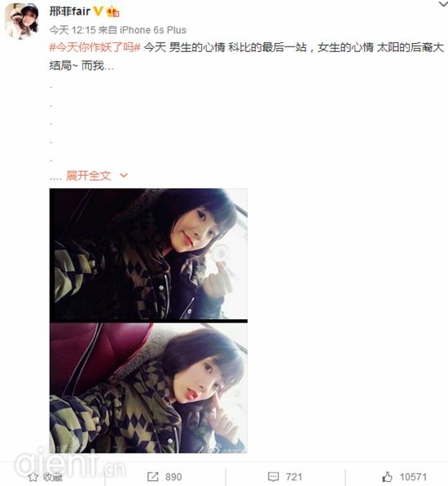Click the 邢菲fair username link
This screenshot has height=486, width=448.
[x=70, y=11]
